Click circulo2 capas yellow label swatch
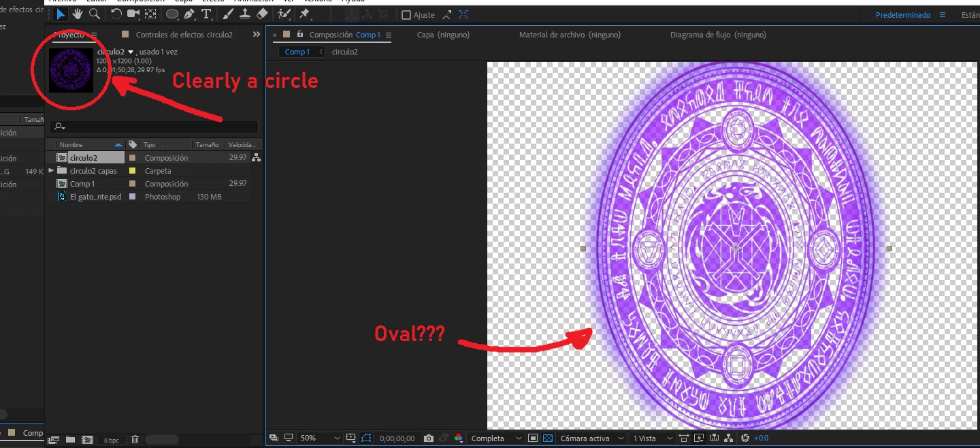Viewport: 980px width, 448px height. (132, 171)
